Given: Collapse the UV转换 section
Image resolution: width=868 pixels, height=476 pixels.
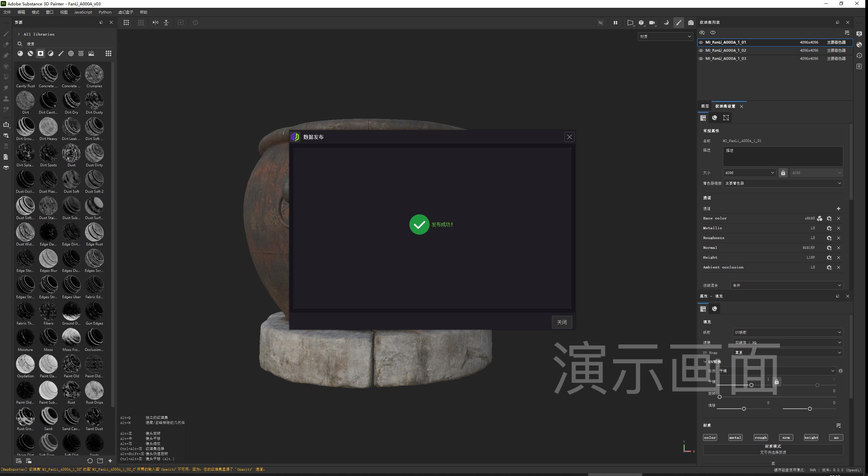Looking at the screenshot, I should click(705, 362).
